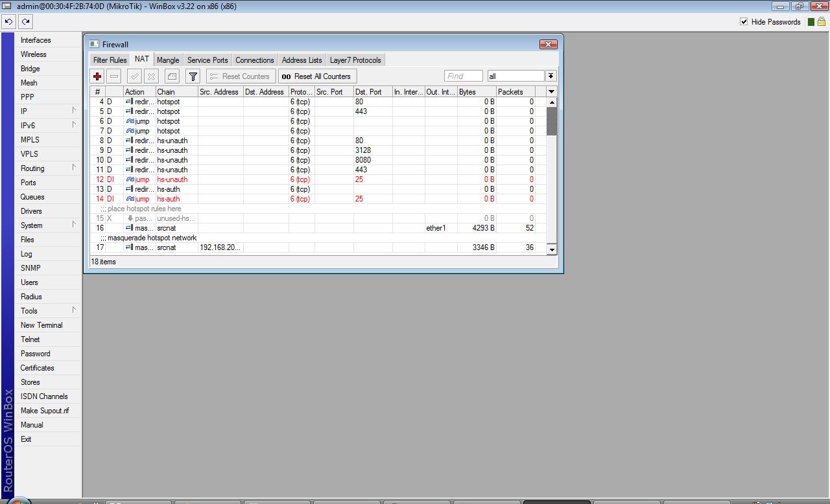The height and width of the screenshot is (504, 830).
Task: Sort by the Chain column header
Action: (x=176, y=92)
